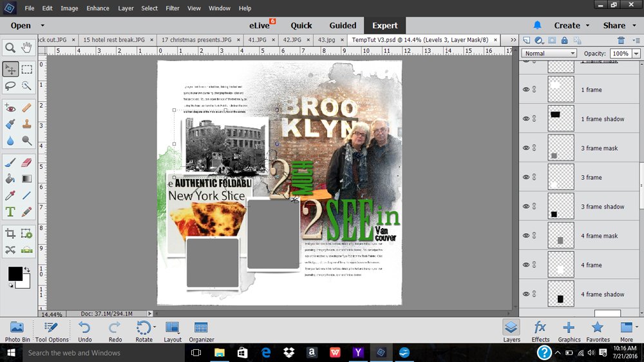
Task: Hide the 1 frame layer
Action: tap(526, 90)
